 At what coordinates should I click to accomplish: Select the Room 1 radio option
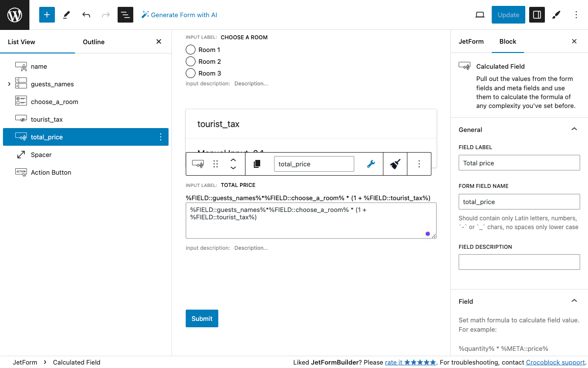coord(191,50)
